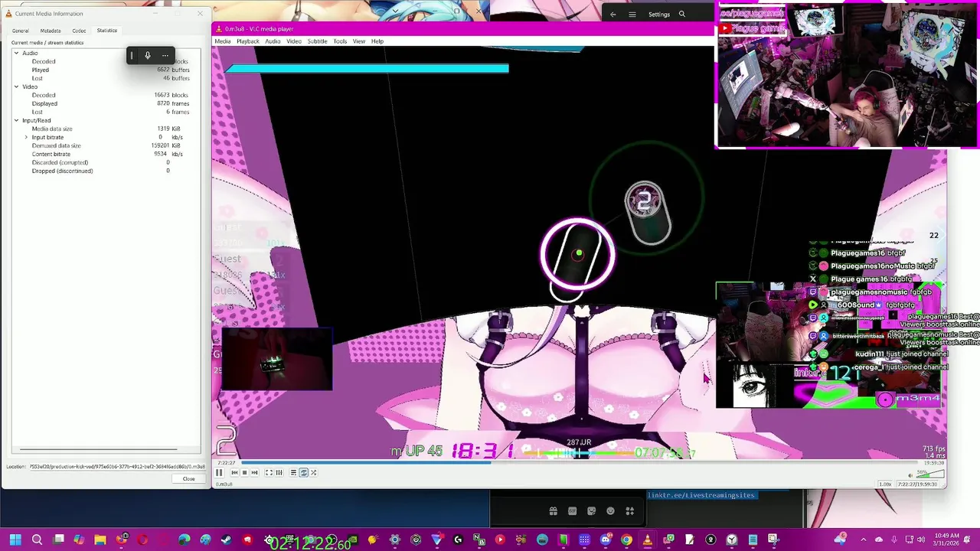Toggle shuffle random playback in VLC
Viewport: 980px width, 551px height.
click(313, 472)
